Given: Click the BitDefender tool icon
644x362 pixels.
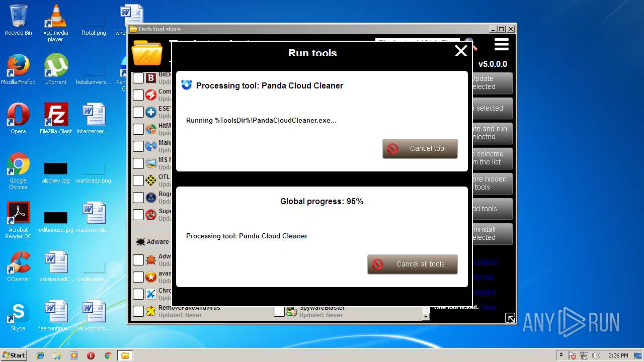Looking at the screenshot, I should 151,78.
